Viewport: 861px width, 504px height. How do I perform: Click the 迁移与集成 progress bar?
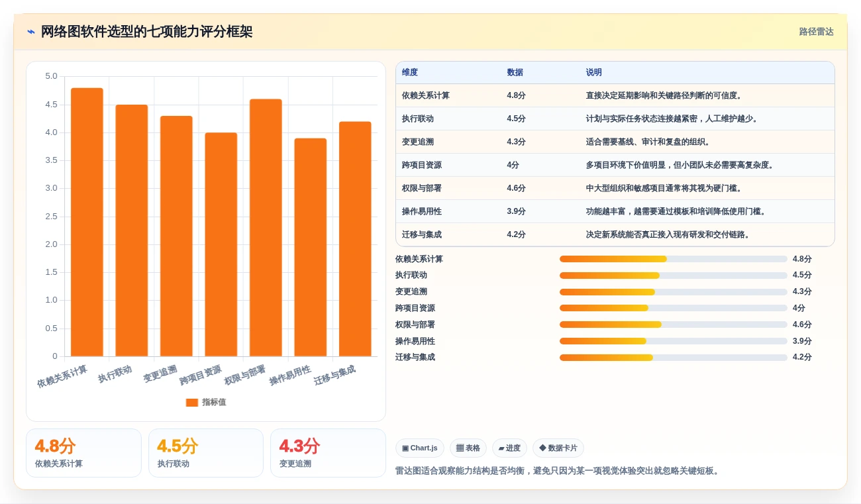674,358
